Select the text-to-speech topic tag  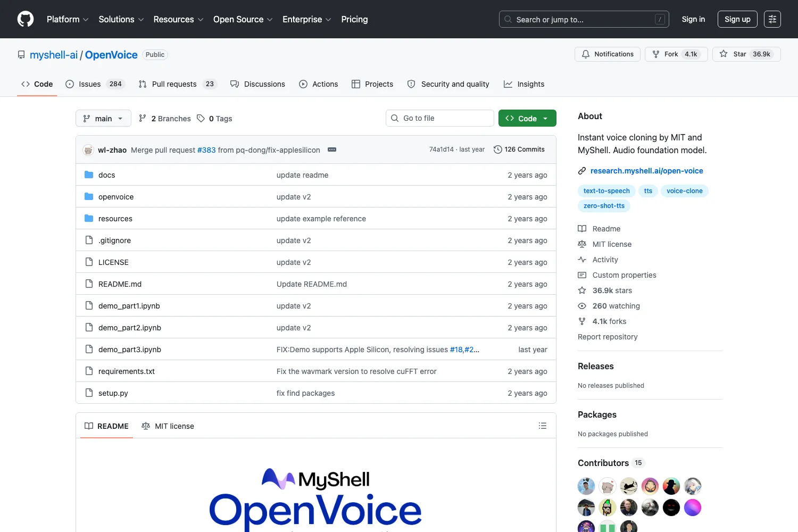[x=606, y=191]
